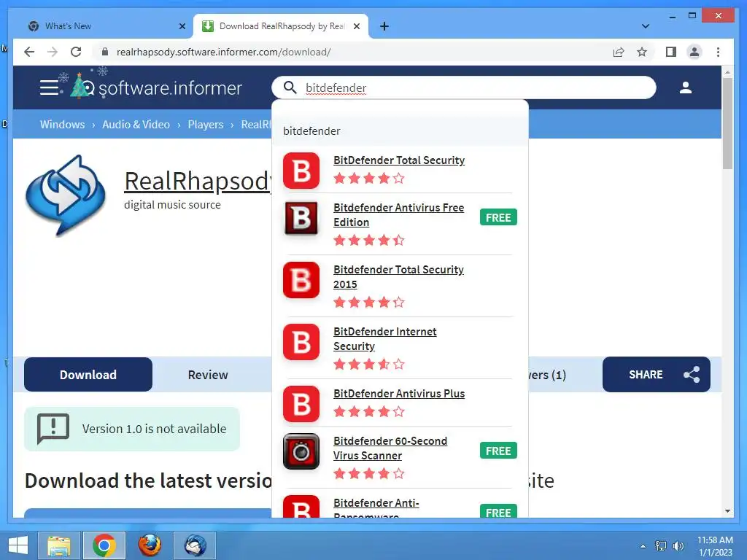
Task: Click Chrome icon in the taskbar
Action: 104,545
